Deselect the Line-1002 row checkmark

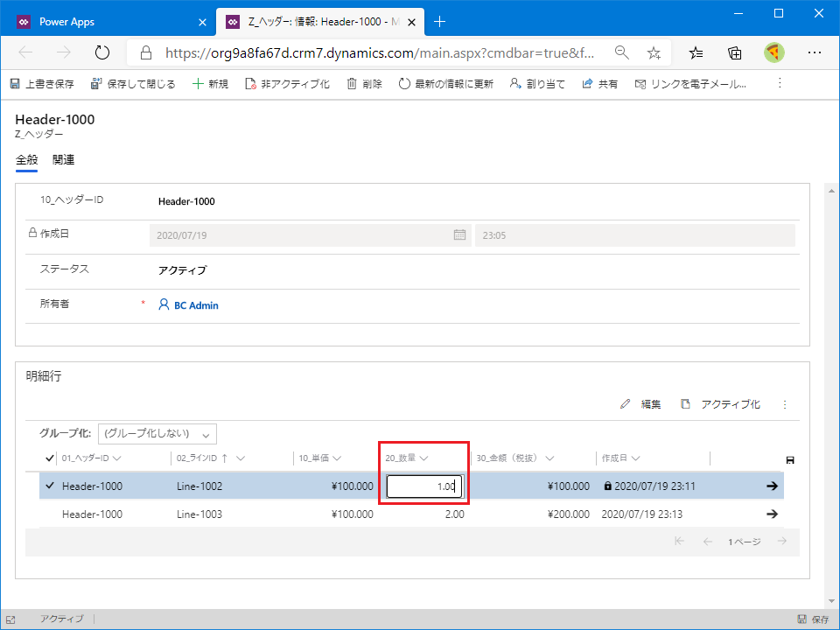coord(49,486)
